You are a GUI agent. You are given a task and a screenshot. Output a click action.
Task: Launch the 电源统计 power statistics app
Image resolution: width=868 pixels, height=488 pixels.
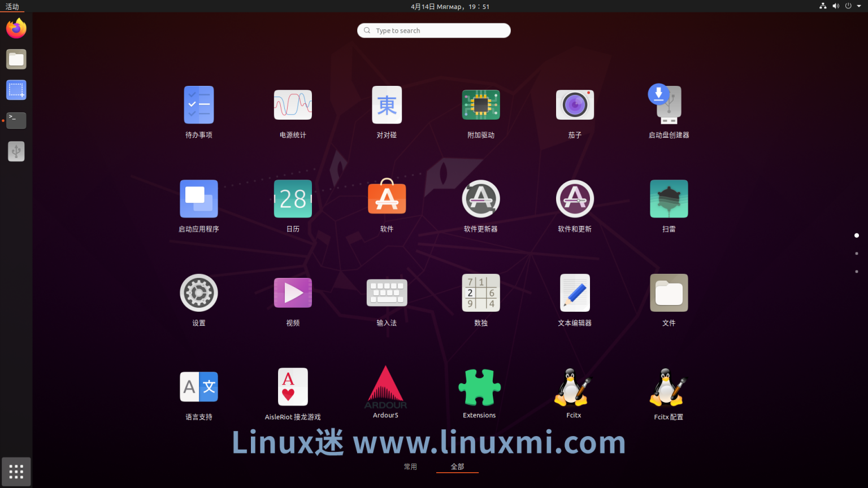[293, 105]
